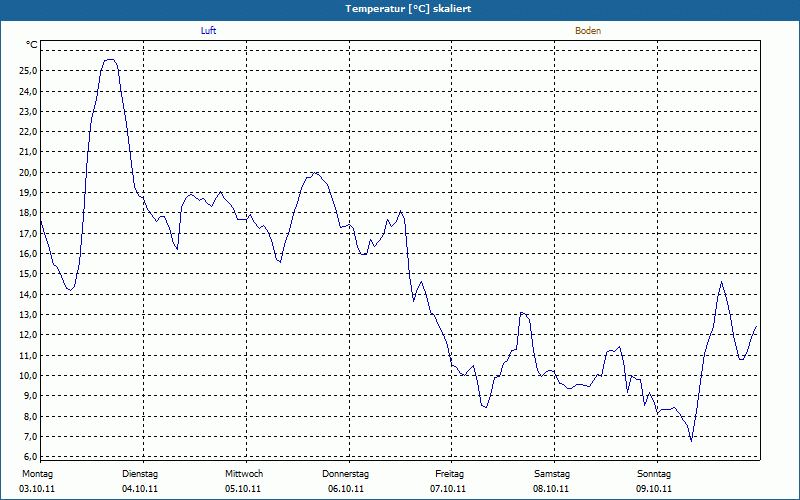This screenshot has height=500, width=800.
Task: Click the 19,0 y-axis value
Action: point(28,193)
